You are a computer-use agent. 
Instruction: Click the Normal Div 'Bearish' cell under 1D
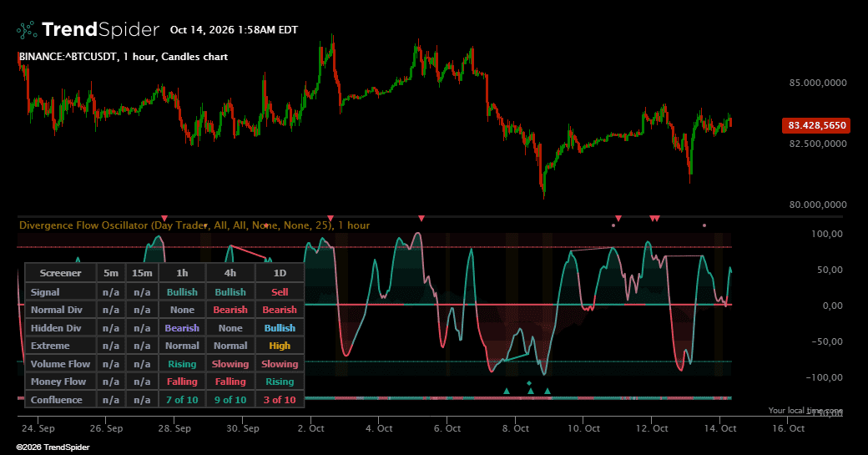(280, 310)
